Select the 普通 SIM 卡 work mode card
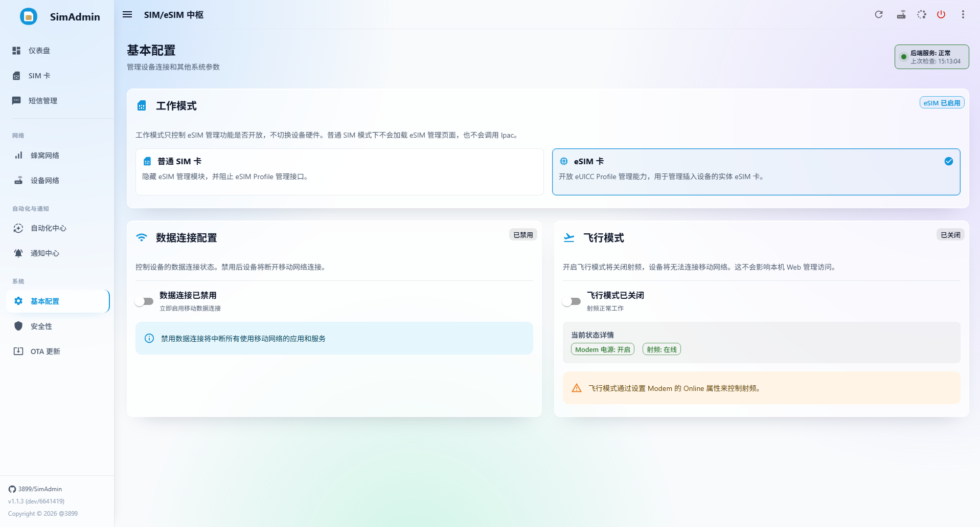Viewport: 980px width, 527px height. 339,172
